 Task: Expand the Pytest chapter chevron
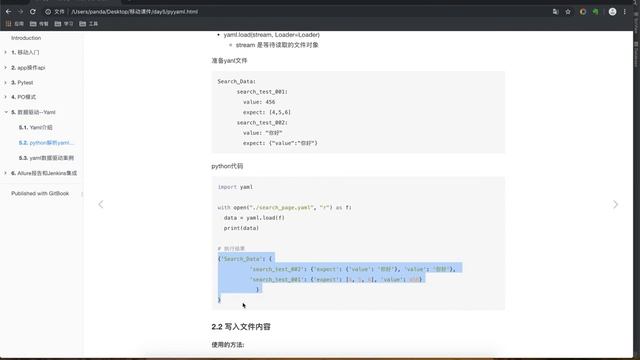[6, 82]
